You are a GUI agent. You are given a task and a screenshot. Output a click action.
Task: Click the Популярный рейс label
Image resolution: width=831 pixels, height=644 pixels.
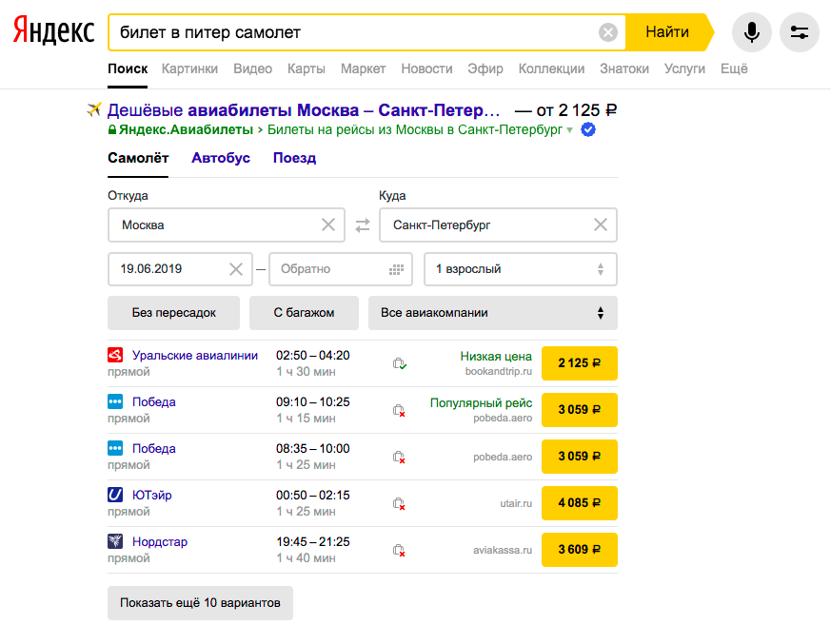point(481,403)
